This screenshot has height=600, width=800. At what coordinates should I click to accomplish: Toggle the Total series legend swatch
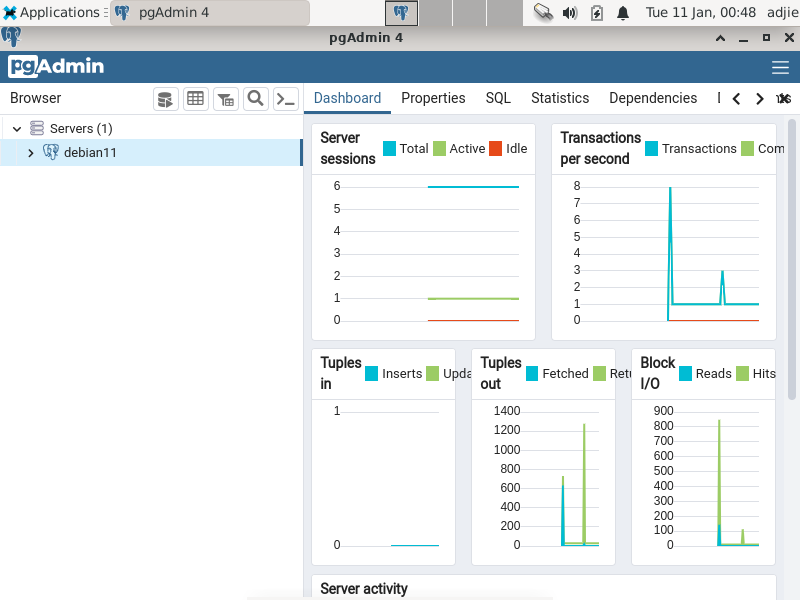389,148
